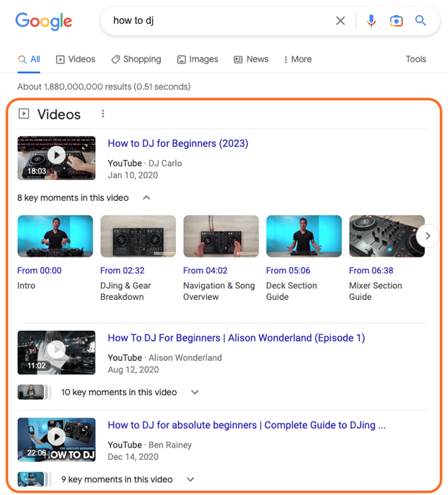Click the 'Deck Section Guide' caption

[x=291, y=291]
